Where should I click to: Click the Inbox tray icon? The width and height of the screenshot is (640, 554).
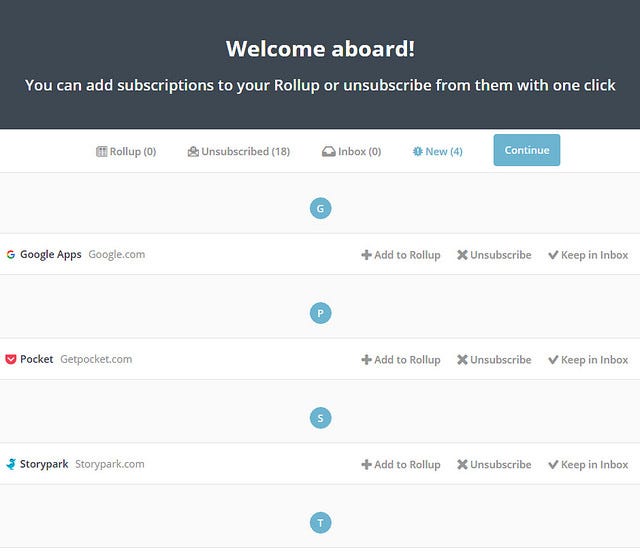click(329, 151)
